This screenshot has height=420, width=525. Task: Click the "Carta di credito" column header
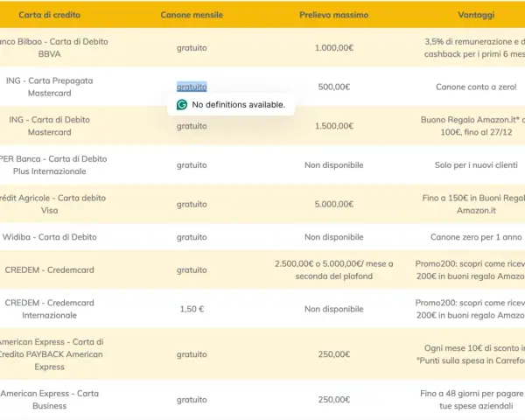pos(50,15)
